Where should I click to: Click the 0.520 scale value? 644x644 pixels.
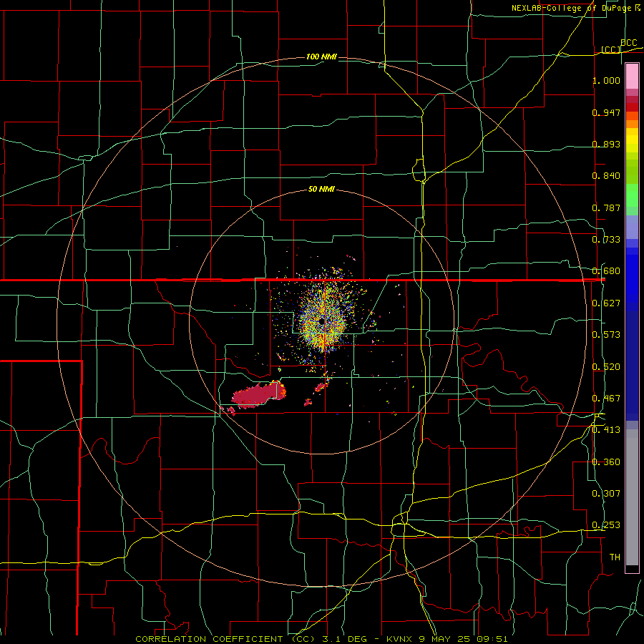click(606, 367)
